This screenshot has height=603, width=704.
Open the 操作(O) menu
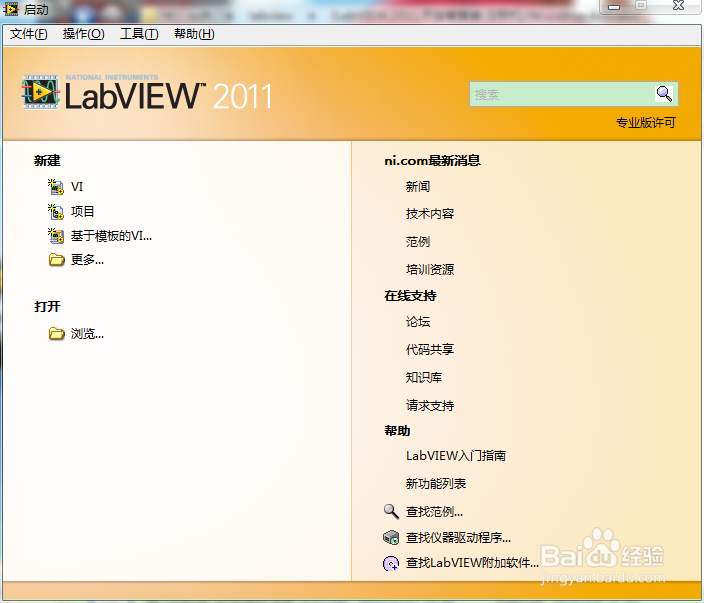(x=84, y=34)
